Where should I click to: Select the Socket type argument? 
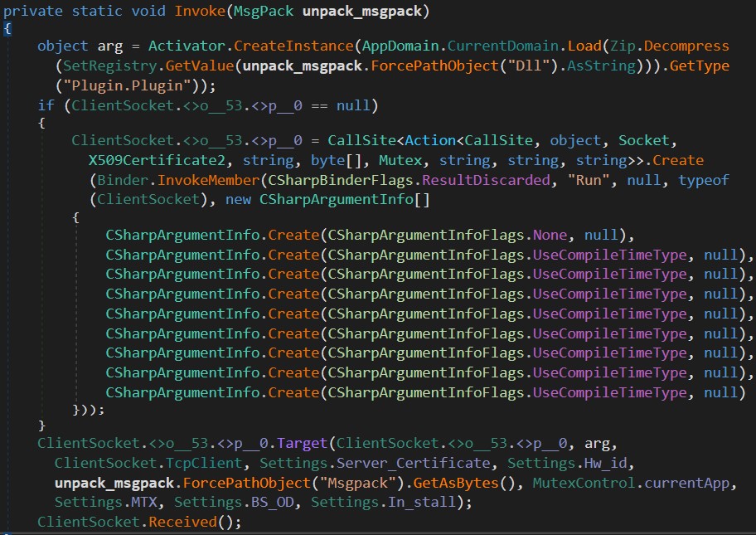point(644,140)
